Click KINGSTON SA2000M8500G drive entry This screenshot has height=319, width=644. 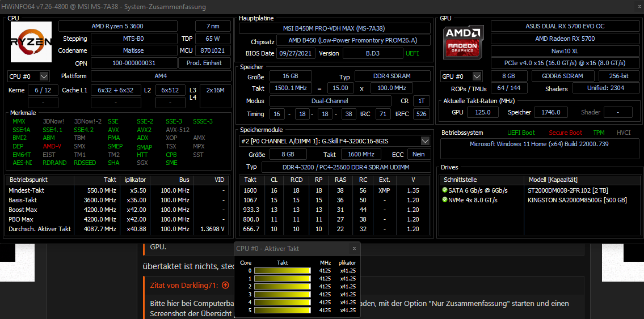(578, 200)
